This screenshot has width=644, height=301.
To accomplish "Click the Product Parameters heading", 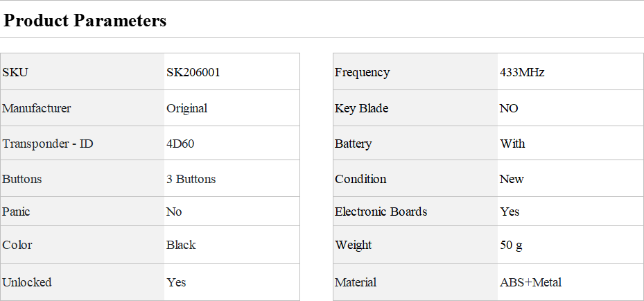I will (x=85, y=20).
